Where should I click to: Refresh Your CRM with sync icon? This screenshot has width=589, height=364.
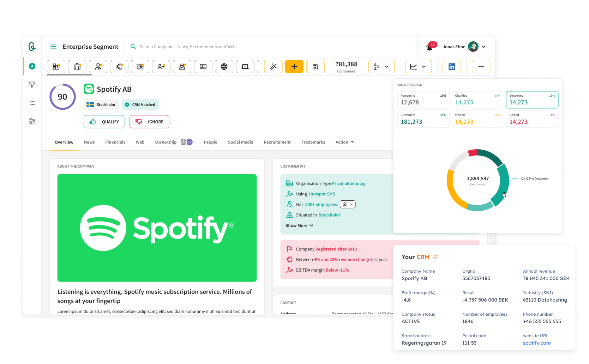pyautogui.click(x=435, y=257)
